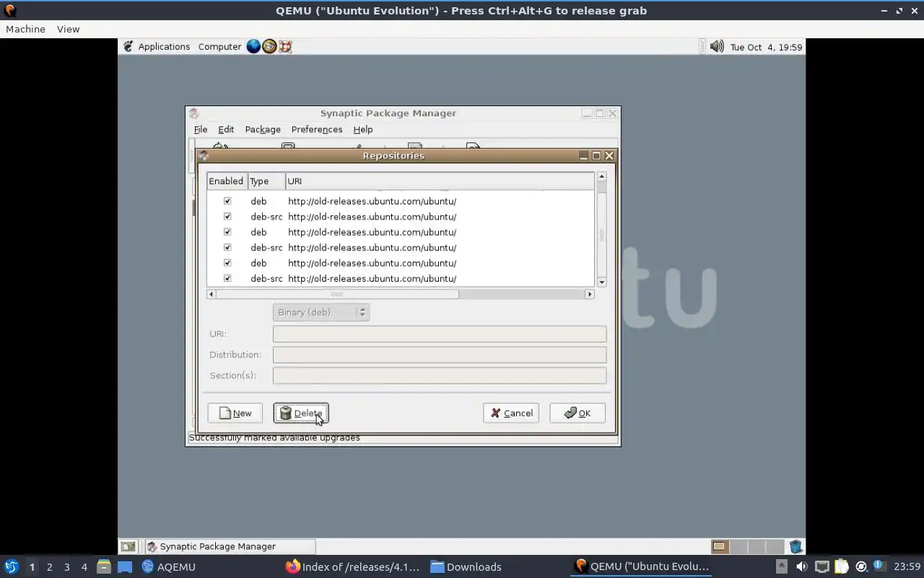Click the guest volume speaker icon
The height and width of the screenshot is (578, 924).
[717, 46]
